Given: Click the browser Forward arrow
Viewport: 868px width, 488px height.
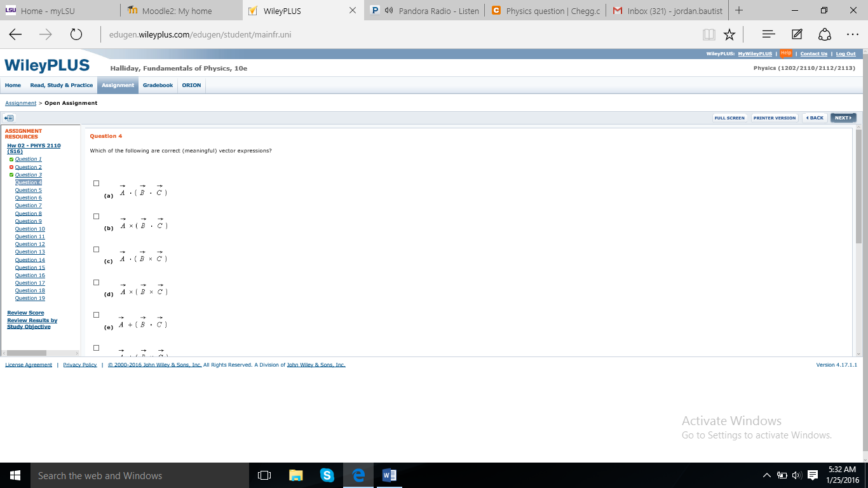Looking at the screenshot, I should (x=46, y=34).
